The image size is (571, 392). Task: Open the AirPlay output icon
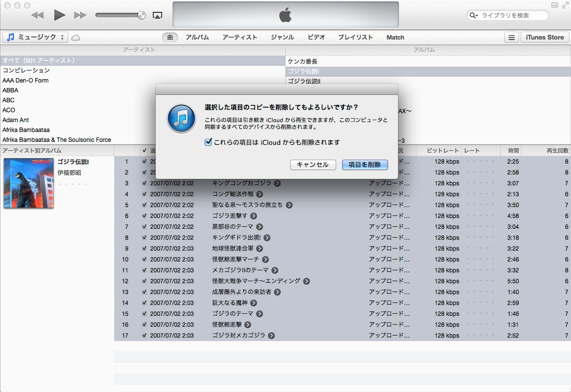pyautogui.click(x=157, y=15)
